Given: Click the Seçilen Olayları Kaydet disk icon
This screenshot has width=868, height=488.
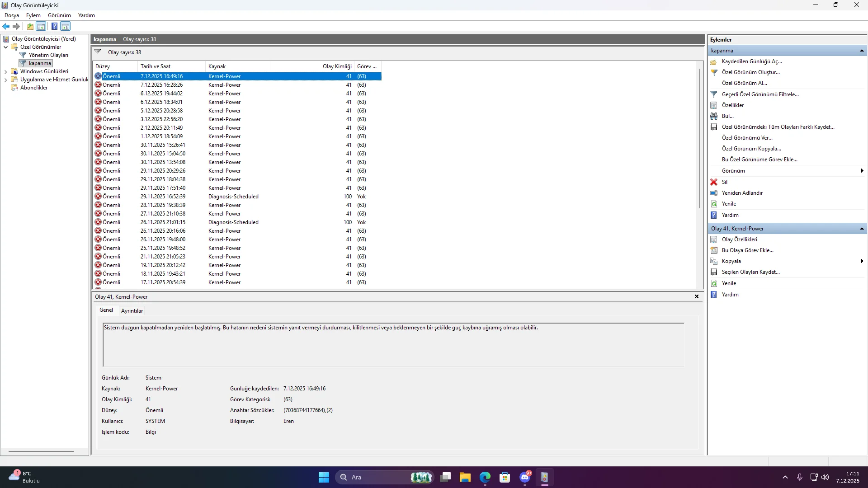Looking at the screenshot, I should pyautogui.click(x=714, y=272).
